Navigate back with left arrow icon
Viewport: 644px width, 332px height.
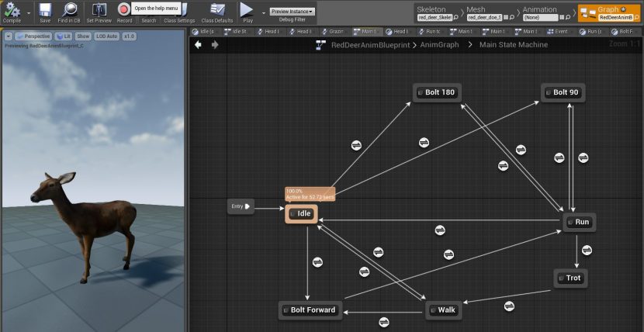pyautogui.click(x=198, y=45)
